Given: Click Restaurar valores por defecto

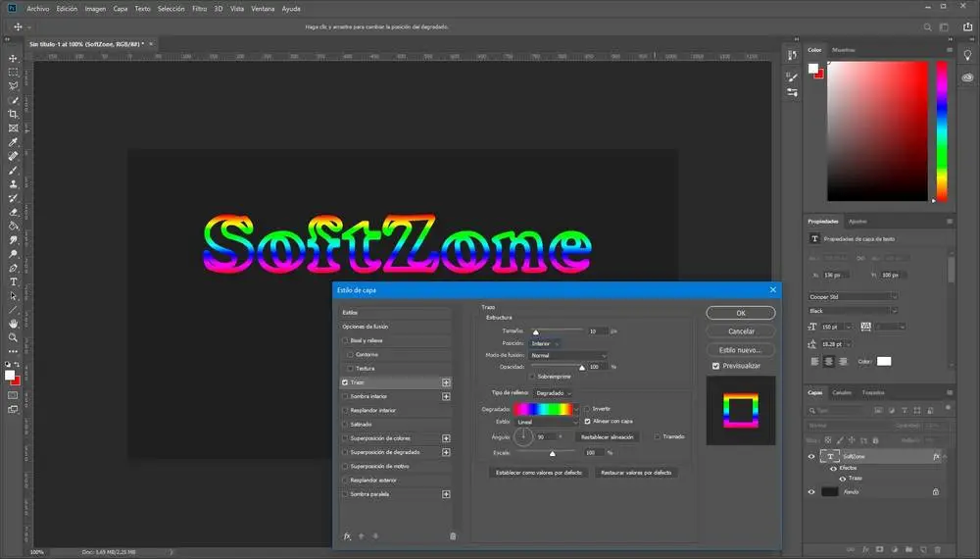Looking at the screenshot, I should [636, 473].
